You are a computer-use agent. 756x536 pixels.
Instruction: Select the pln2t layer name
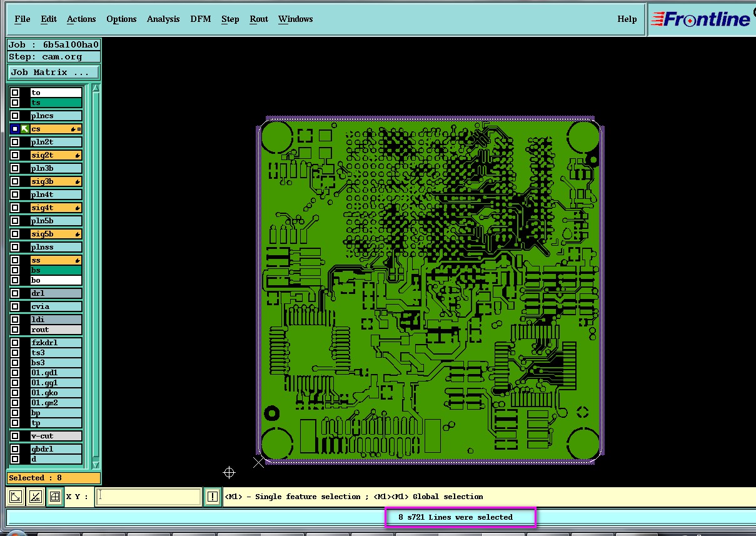click(x=56, y=142)
